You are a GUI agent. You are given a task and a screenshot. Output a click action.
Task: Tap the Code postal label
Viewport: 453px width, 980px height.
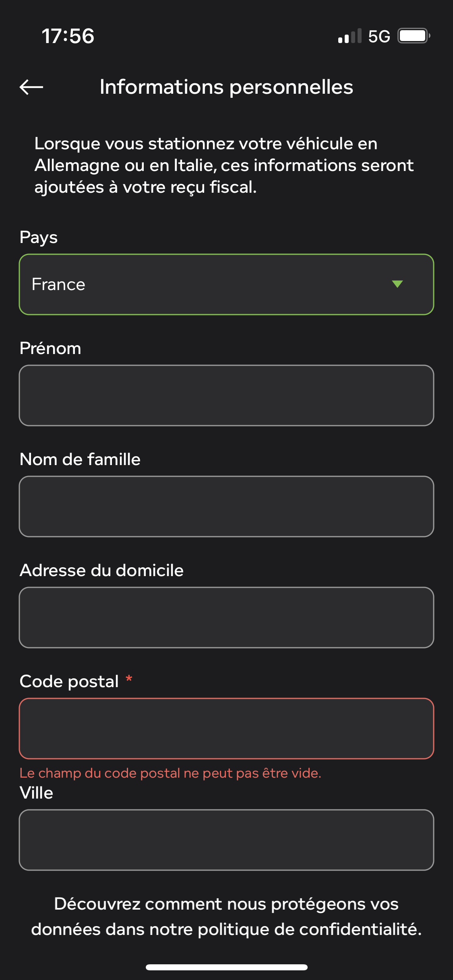(x=69, y=681)
